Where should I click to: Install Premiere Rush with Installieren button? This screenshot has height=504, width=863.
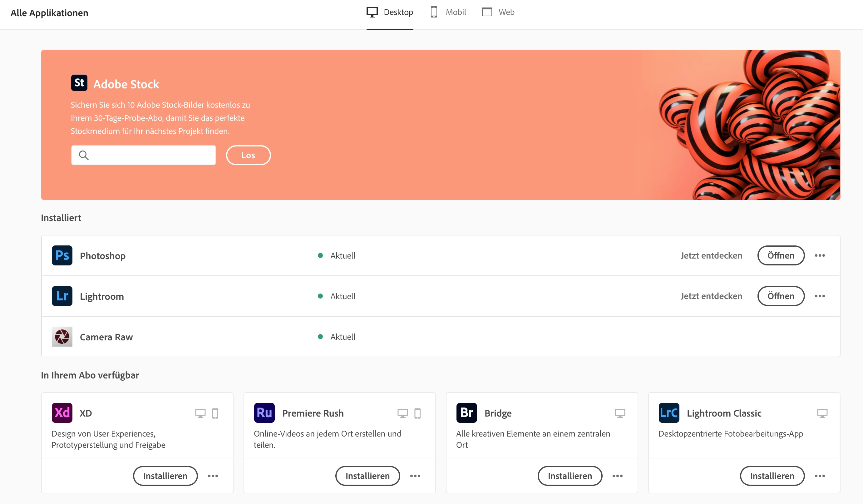click(367, 476)
